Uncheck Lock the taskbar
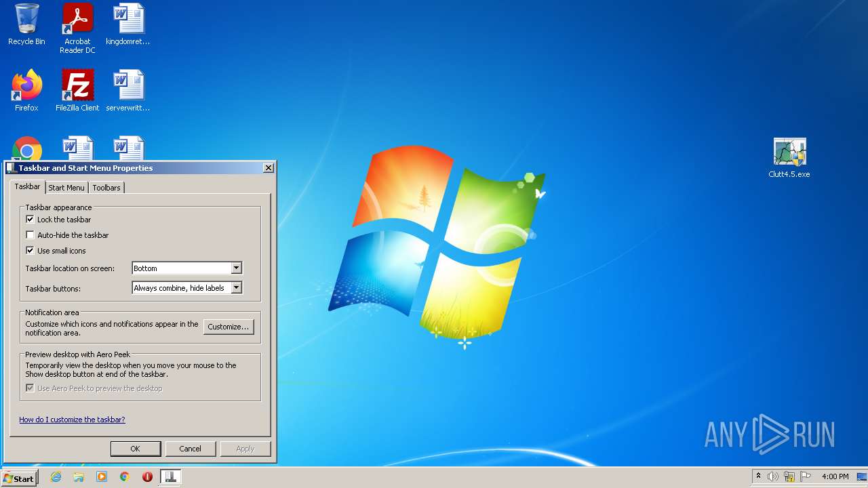Screen dimensions: 868x488 click(x=30, y=220)
